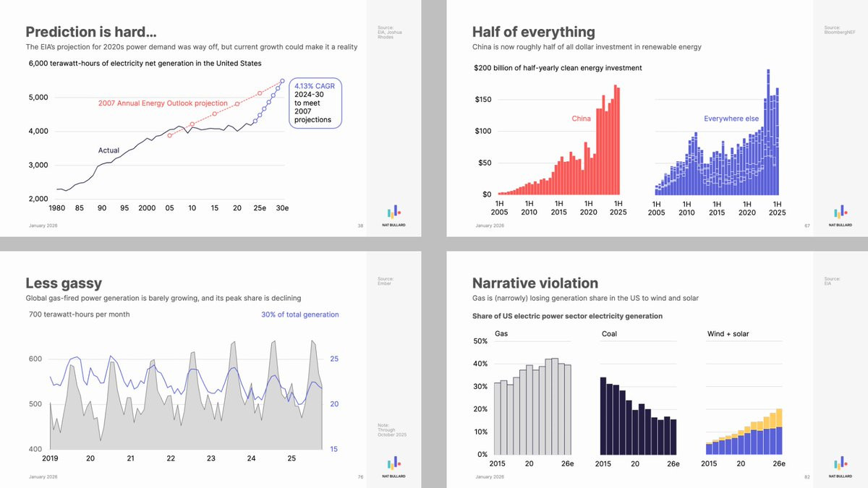Select the 'Less gassy' slide heading
Image resolution: width=868 pixels, height=488 pixels.
[64, 283]
